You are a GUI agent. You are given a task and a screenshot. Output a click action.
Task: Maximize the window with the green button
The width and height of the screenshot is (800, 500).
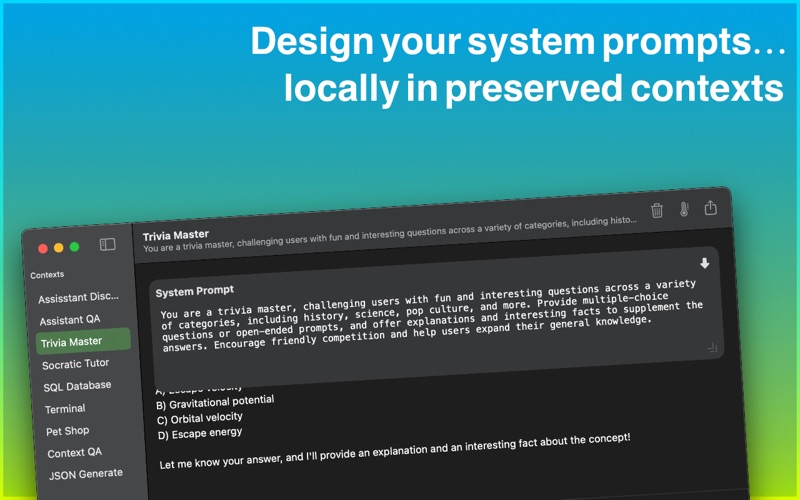(x=74, y=247)
